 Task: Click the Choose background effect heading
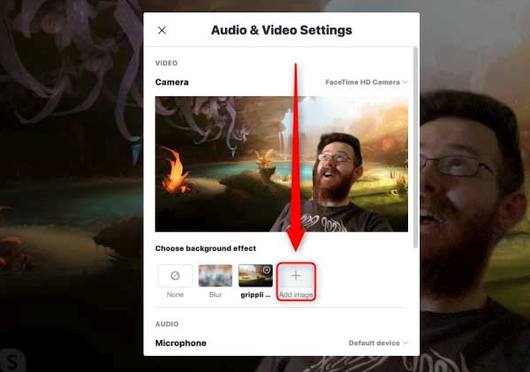pos(206,248)
